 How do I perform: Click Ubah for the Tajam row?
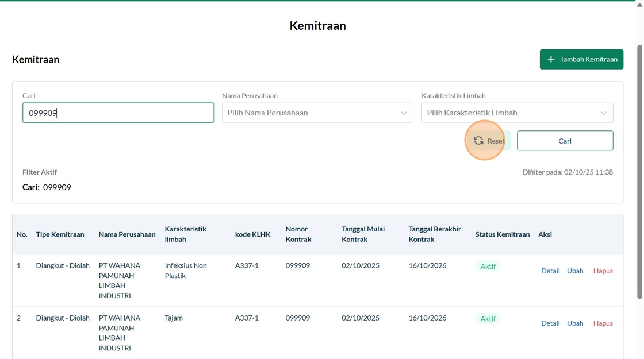pyautogui.click(x=575, y=323)
